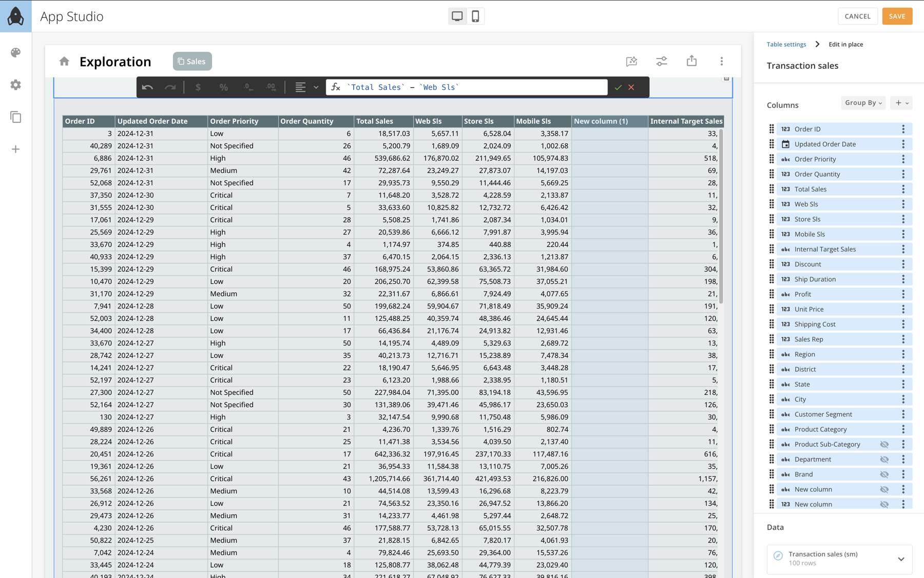Apply currency dollar format
924x578 pixels.
pos(198,87)
